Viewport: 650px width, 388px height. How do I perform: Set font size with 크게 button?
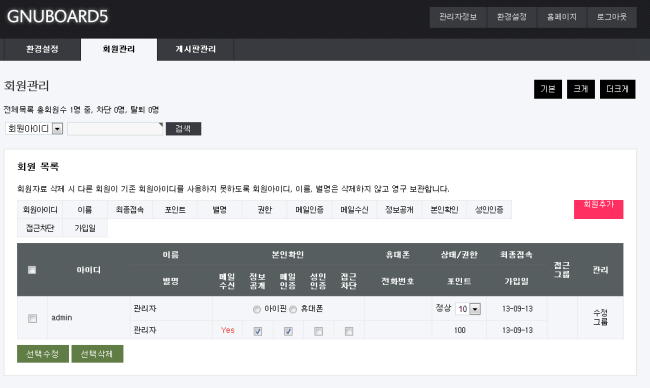[x=581, y=89]
